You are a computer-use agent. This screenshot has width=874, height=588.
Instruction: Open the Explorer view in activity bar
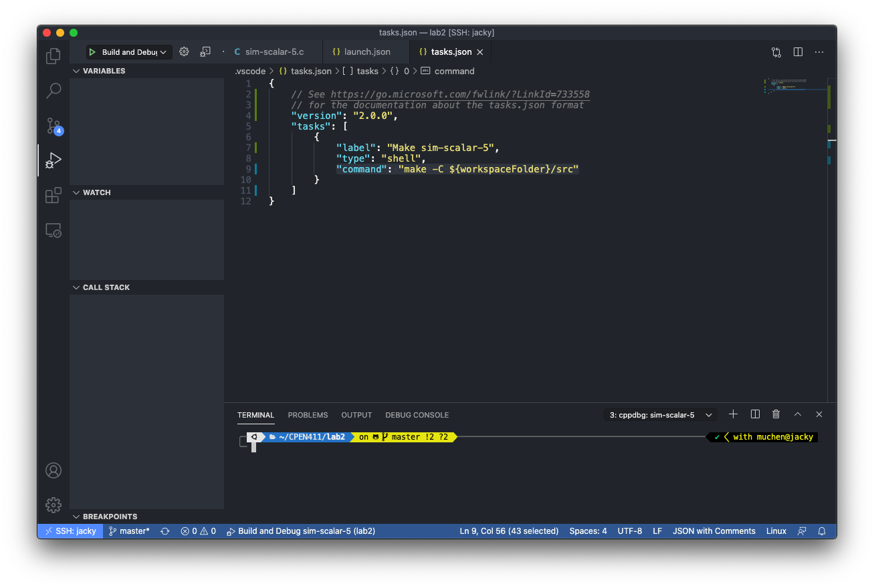[x=53, y=56]
